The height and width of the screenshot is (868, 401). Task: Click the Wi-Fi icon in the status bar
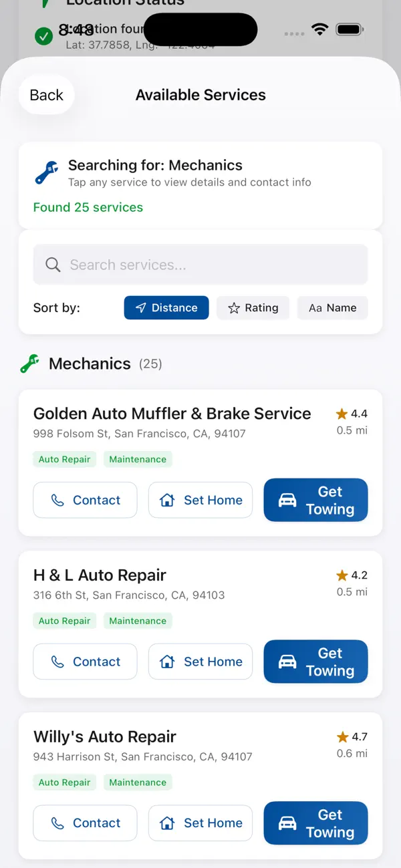(319, 29)
